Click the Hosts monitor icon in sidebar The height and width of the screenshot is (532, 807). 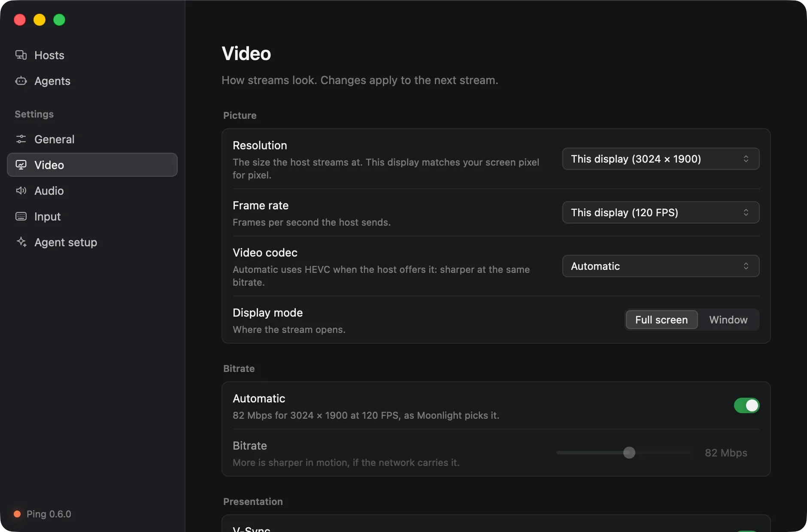[x=21, y=55]
